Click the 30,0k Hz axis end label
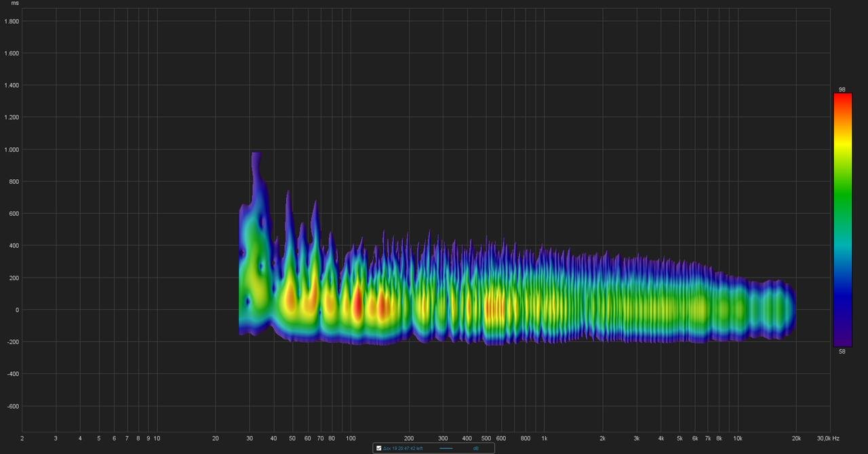 click(x=827, y=438)
